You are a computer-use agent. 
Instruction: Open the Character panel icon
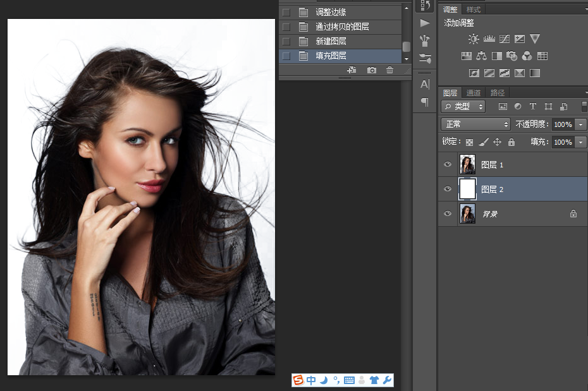point(425,84)
